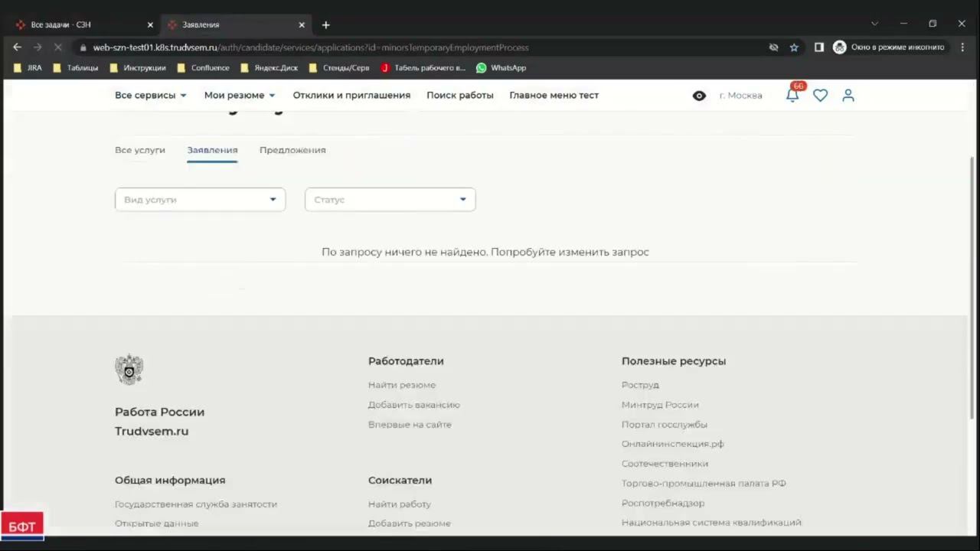The image size is (980, 551).
Task: Stop page loading with X button
Action: (x=57, y=47)
